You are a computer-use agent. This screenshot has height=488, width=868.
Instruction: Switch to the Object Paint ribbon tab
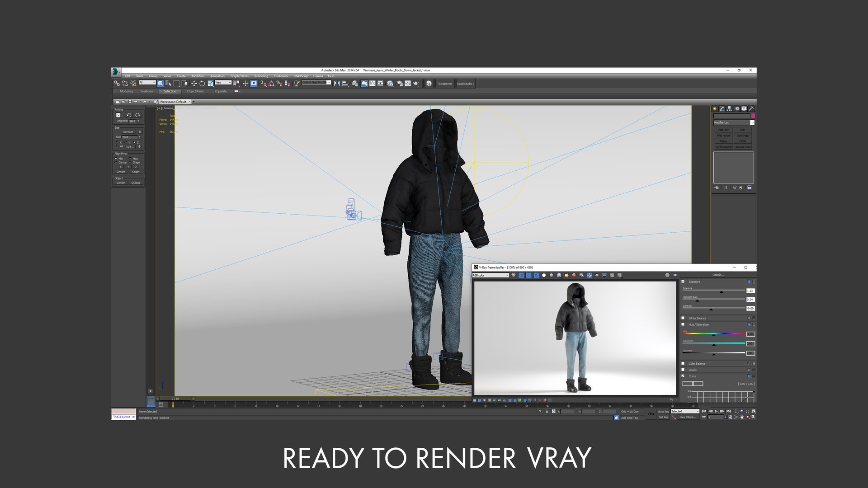(x=195, y=91)
